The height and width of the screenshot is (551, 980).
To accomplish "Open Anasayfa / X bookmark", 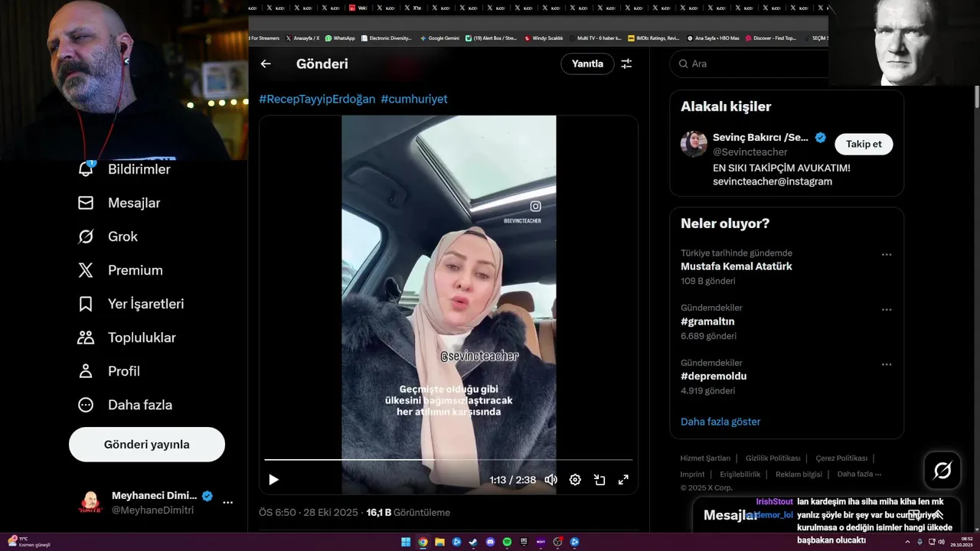I will tap(302, 37).
